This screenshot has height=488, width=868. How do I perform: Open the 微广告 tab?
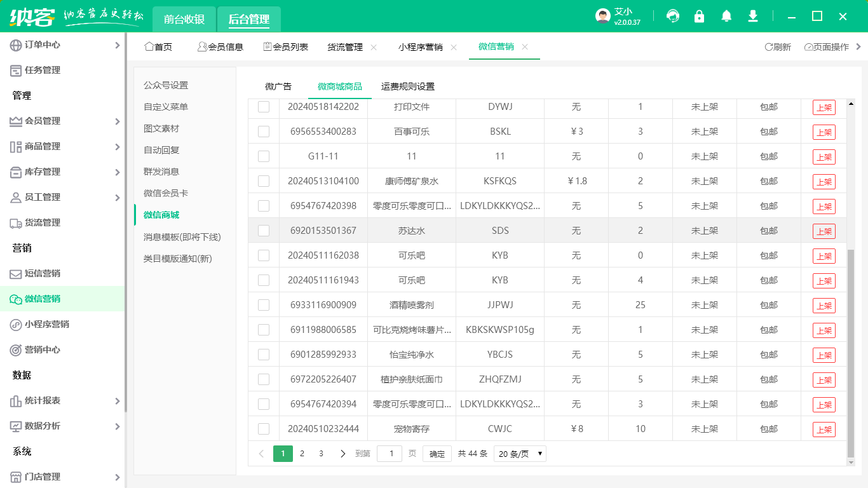click(x=278, y=86)
